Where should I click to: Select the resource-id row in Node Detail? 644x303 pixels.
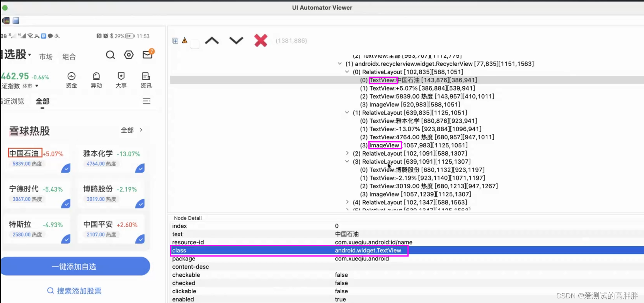click(x=407, y=242)
